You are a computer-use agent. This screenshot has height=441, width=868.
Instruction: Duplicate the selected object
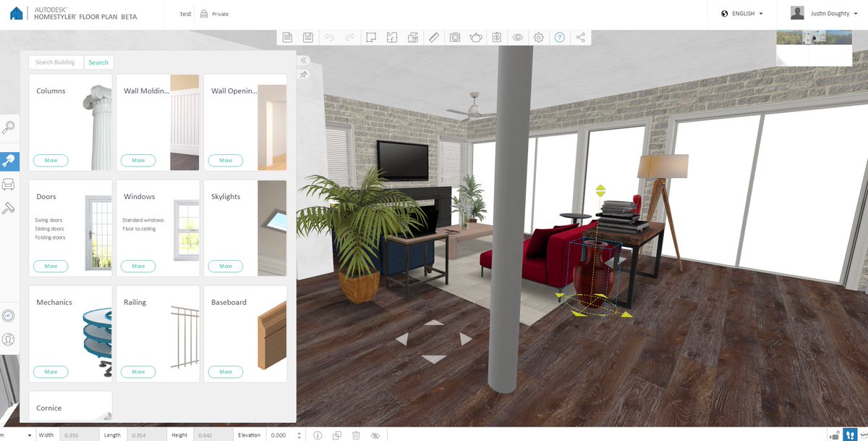(x=337, y=435)
